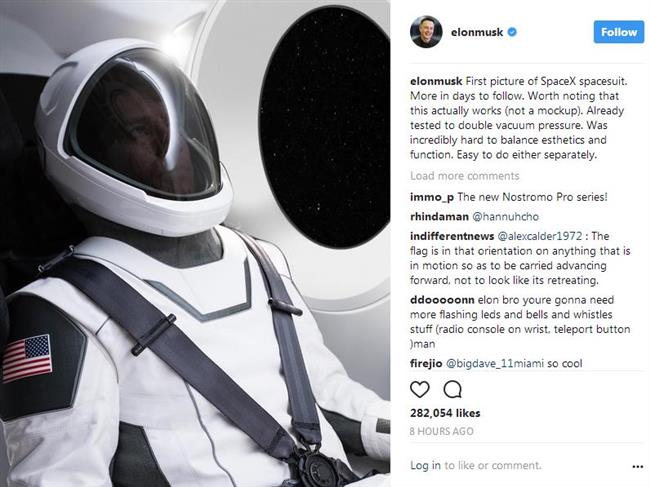This screenshot has height=487, width=650.
Task: Click the spacesuit post photo
Action: pos(195,243)
